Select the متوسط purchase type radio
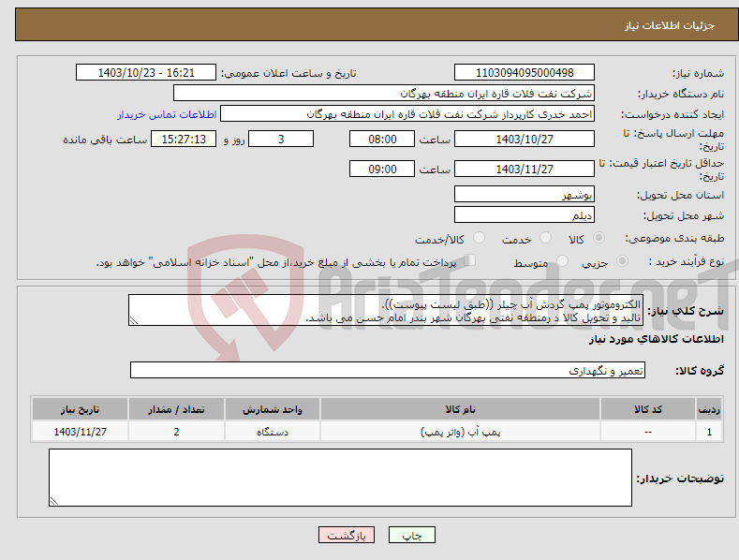Screen dimensions: 739x560 click(x=562, y=261)
